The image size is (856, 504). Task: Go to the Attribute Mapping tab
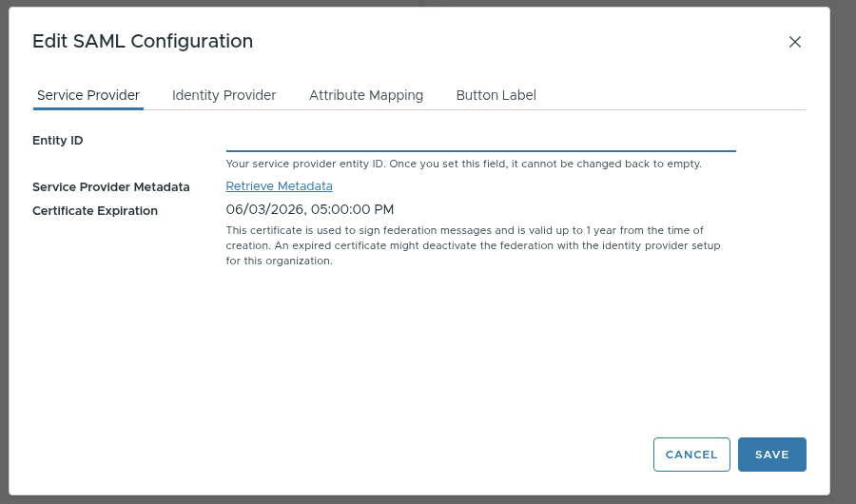pos(366,95)
